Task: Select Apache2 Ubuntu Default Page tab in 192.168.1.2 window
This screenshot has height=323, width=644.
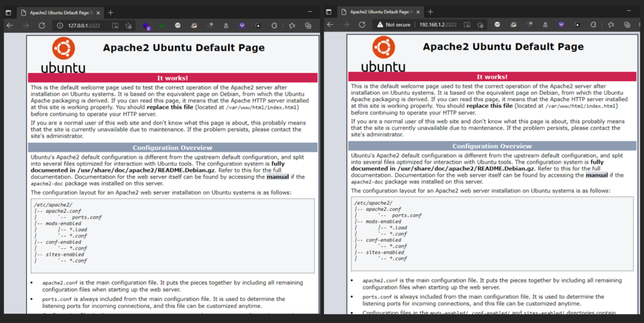Action: [x=380, y=12]
